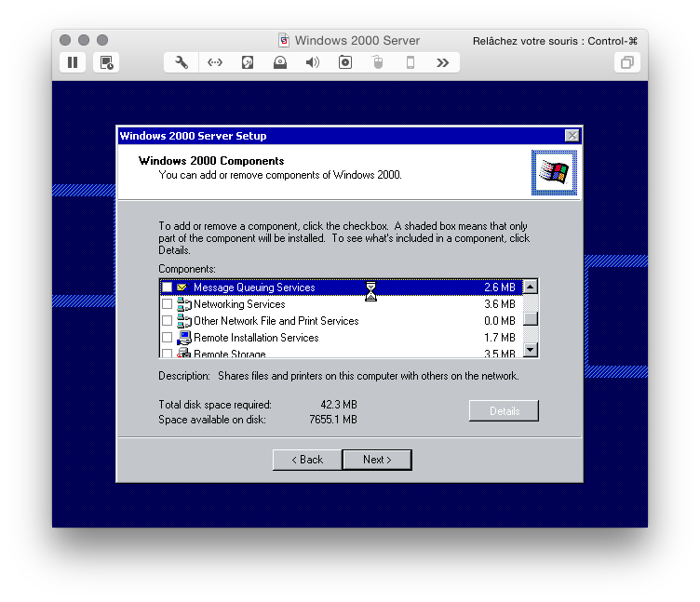Click the 42.3 MB total disk space value
700x602 pixels.
pyautogui.click(x=339, y=405)
